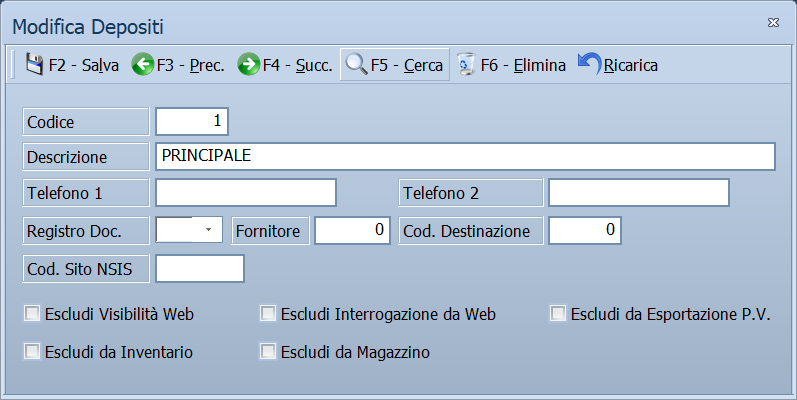Check Escludi da Esportazione P.V.
This screenshot has width=797, height=400.
tap(558, 314)
